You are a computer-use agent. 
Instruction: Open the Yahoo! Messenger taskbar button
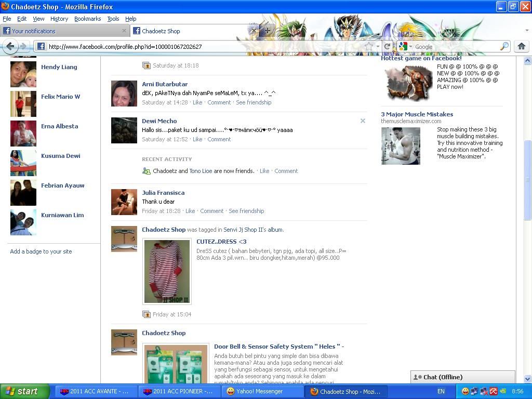coord(262,391)
